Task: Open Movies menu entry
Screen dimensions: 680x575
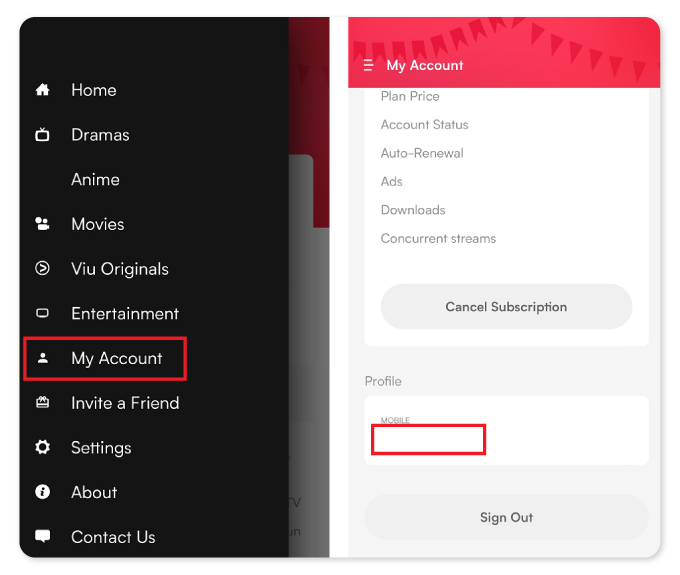Action: coord(98,224)
